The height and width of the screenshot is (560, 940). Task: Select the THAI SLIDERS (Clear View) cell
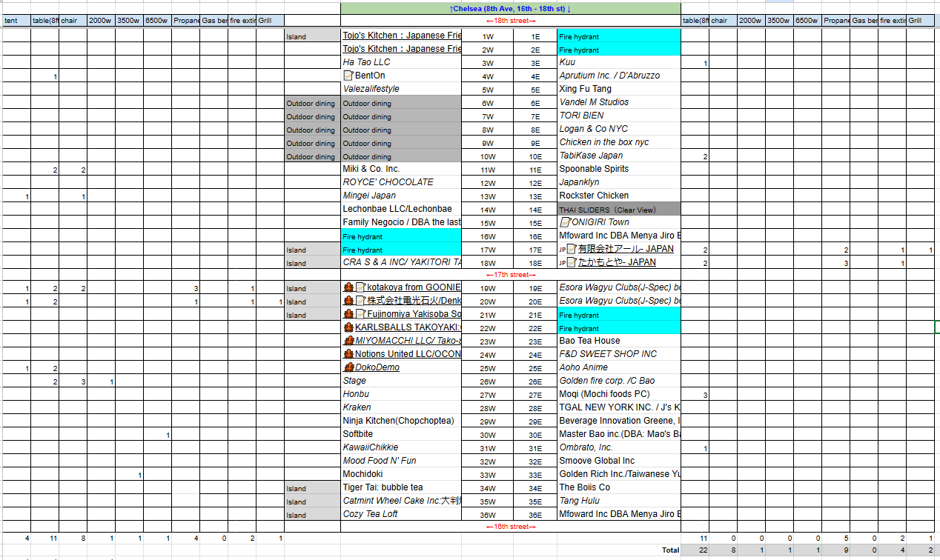(619, 209)
